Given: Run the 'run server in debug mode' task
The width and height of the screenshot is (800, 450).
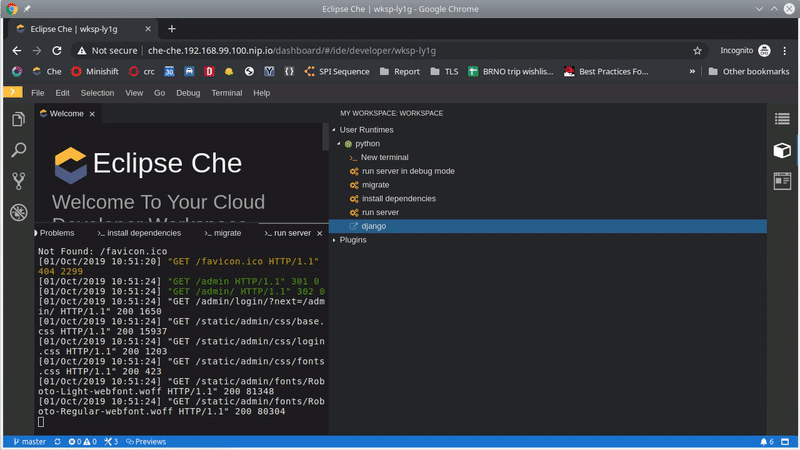Looking at the screenshot, I should 403,171.
